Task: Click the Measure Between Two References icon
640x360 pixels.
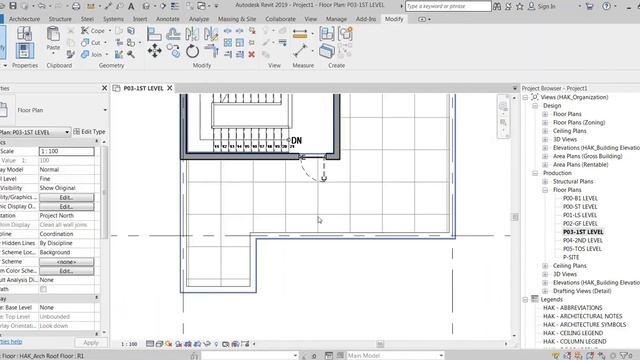Action: (x=300, y=51)
